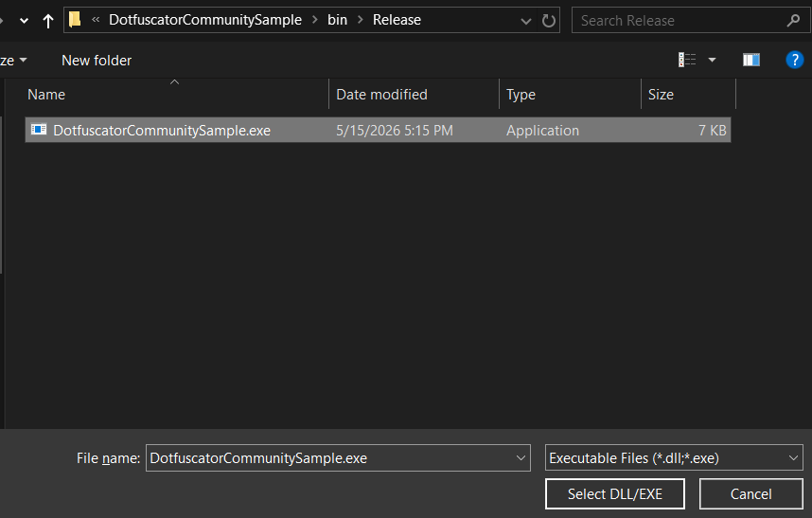Select the Release breadcrumb
The width and height of the screenshot is (812, 518).
[397, 20]
